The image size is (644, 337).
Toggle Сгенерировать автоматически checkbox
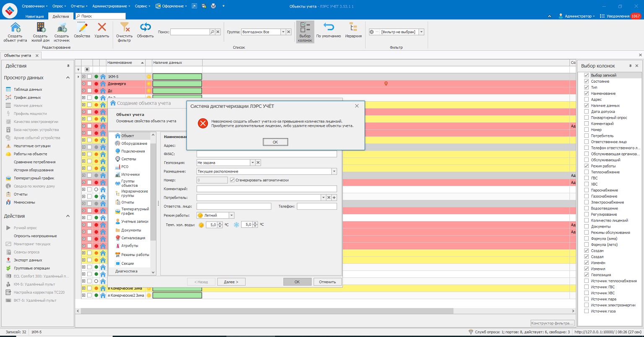tap(232, 180)
